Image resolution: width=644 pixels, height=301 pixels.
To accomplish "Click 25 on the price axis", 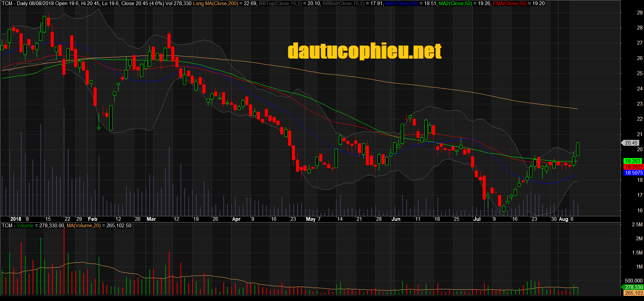I will point(640,73).
